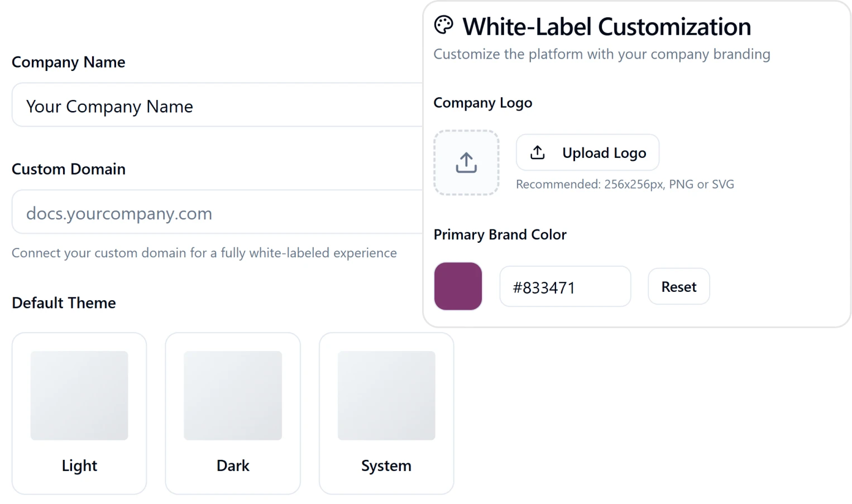Click the Upload Logo button
852x504 pixels.
[x=587, y=152]
